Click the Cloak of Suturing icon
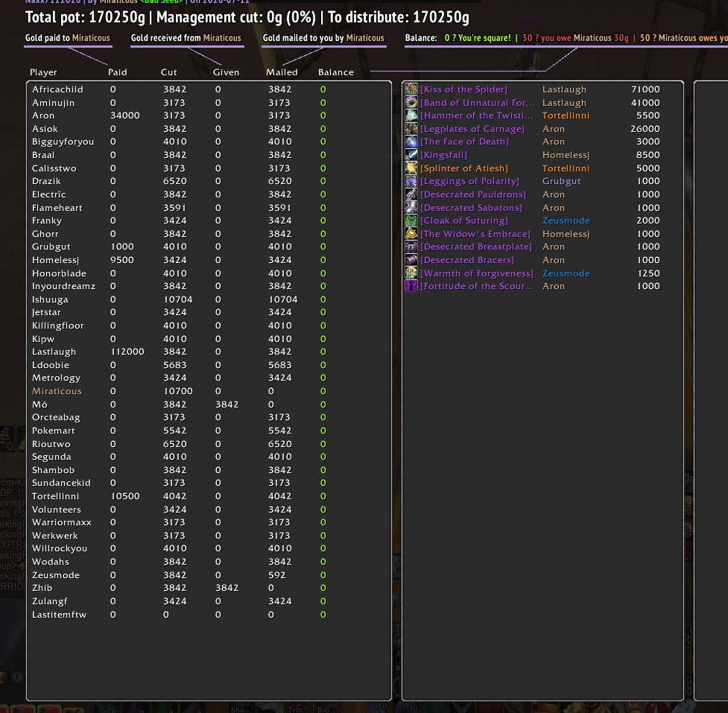The image size is (728, 713). pyautogui.click(x=411, y=221)
